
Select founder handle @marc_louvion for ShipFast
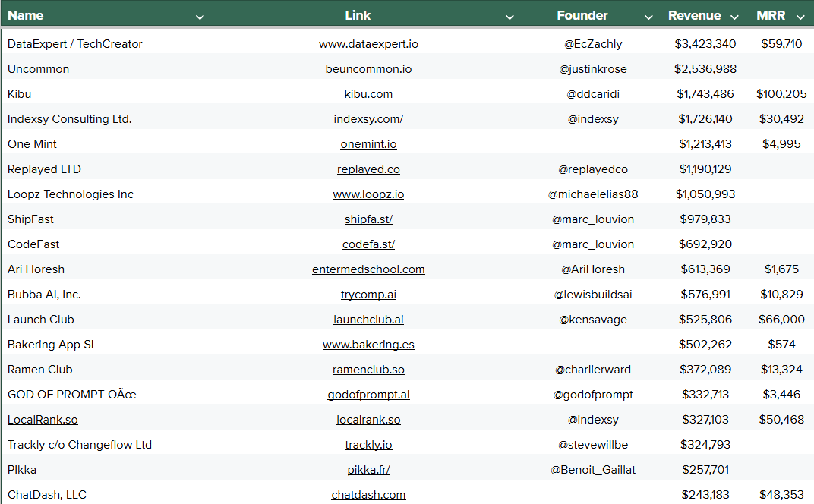[x=593, y=219]
